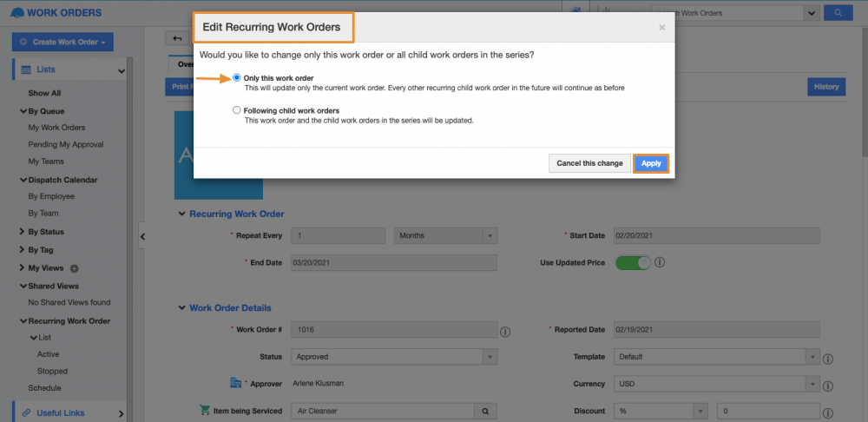Viewport: 868px width, 422px height.
Task: Click the add icon beside My Views
Action: point(74,268)
